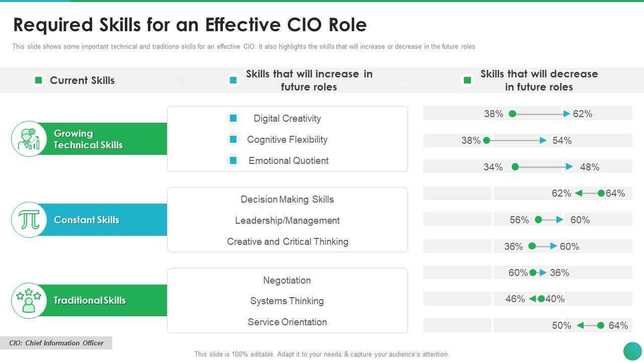Image resolution: width=644 pixels, height=362 pixels.
Task: Click the blue arrowhead pointing at 62% in the top row
Action: pyautogui.click(x=567, y=114)
